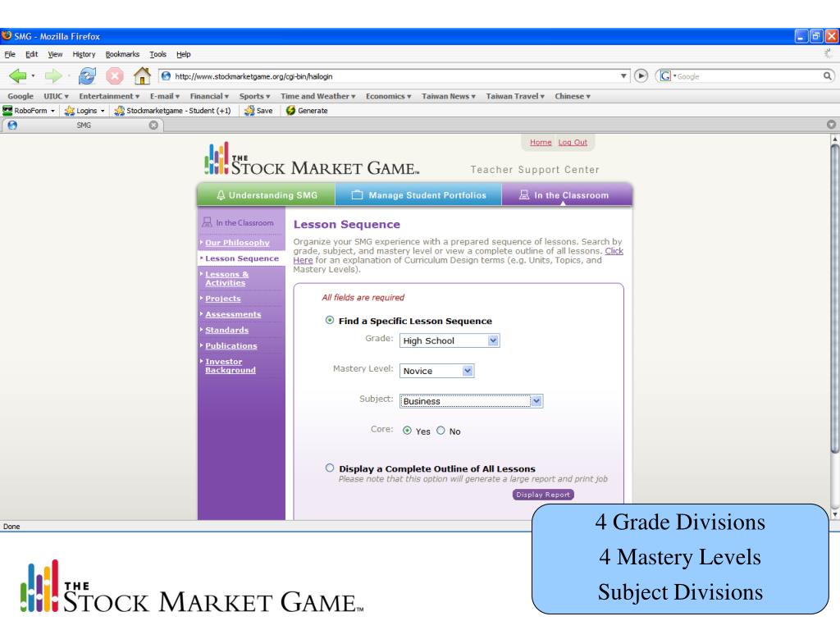Open Our Philosophy sidebar link
840x630 pixels.
tap(237, 243)
